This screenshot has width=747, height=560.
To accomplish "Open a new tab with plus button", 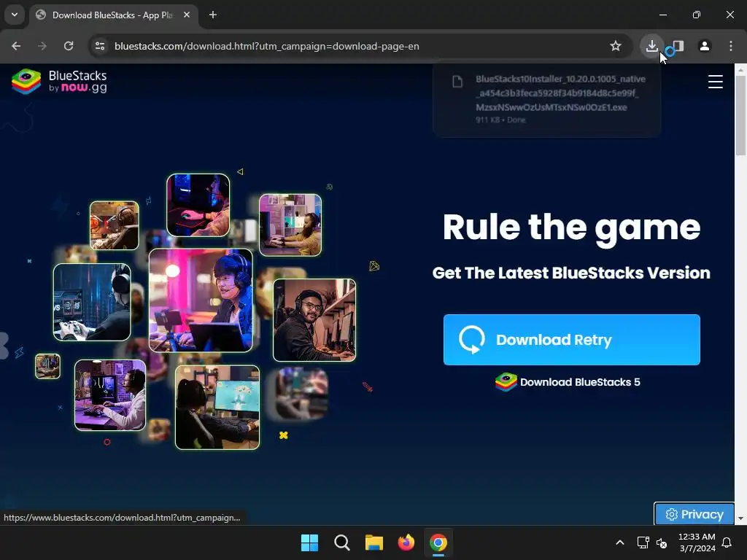I will (x=213, y=15).
